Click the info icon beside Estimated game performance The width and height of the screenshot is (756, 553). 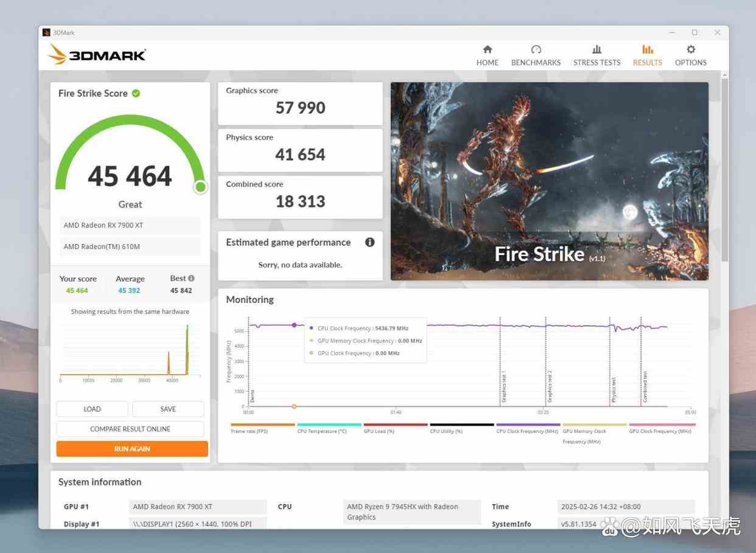click(x=369, y=242)
